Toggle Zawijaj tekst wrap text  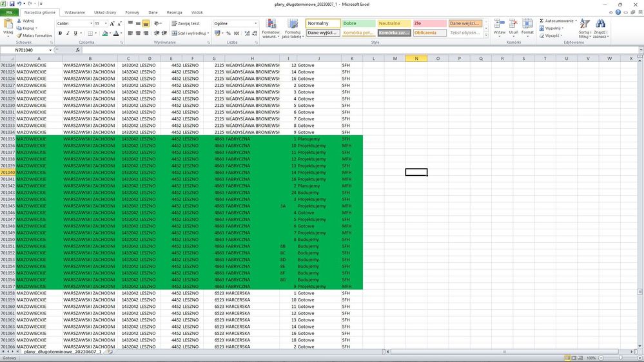185,23
